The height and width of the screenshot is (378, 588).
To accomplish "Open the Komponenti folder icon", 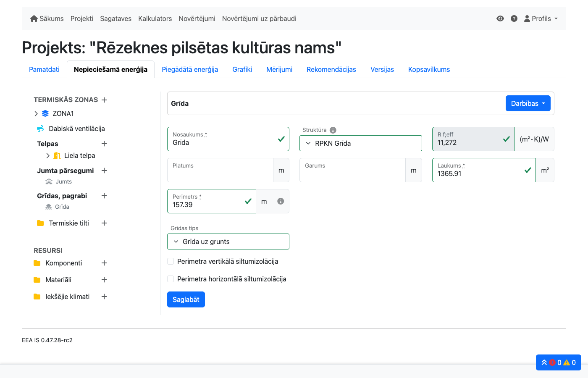I will pyautogui.click(x=37, y=263).
